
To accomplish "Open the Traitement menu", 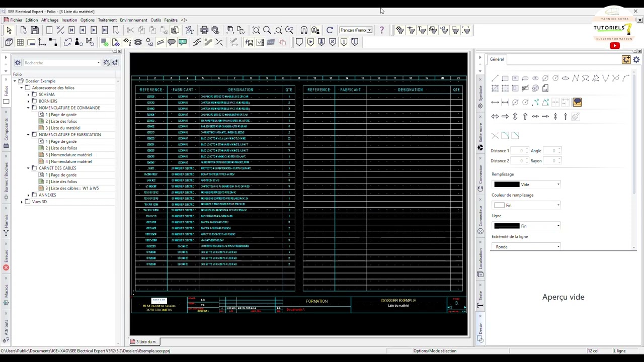I will click(x=107, y=20).
